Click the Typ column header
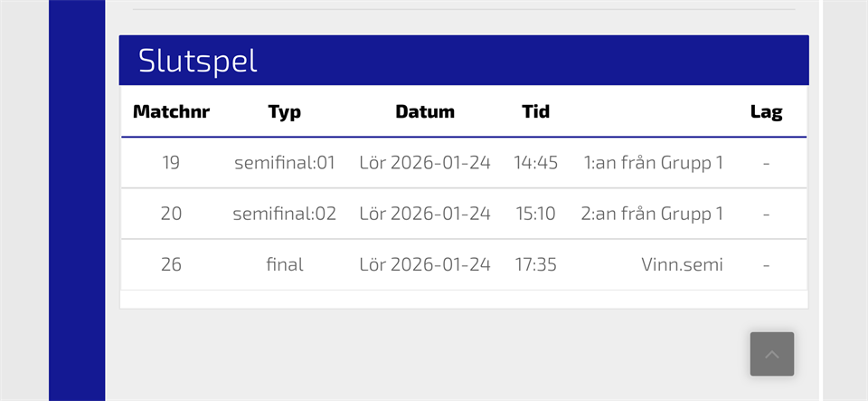 (x=285, y=112)
